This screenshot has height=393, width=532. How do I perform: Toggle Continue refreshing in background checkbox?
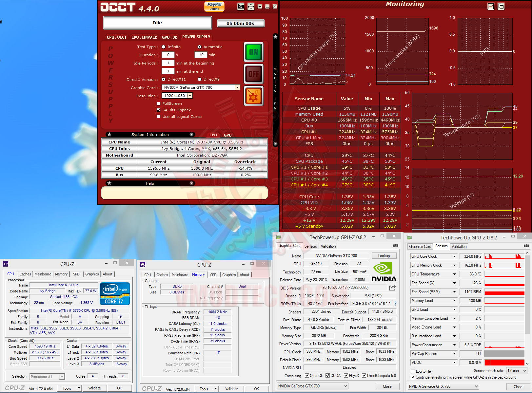click(413, 377)
